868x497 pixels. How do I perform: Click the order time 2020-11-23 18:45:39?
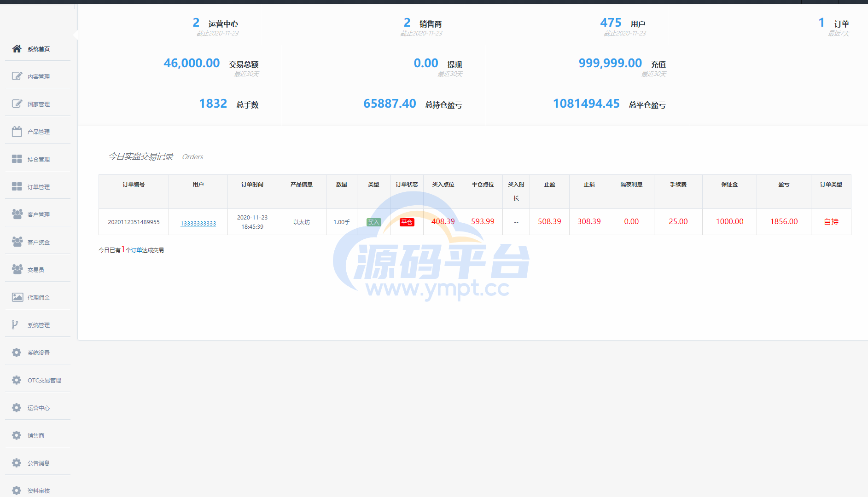coord(252,222)
